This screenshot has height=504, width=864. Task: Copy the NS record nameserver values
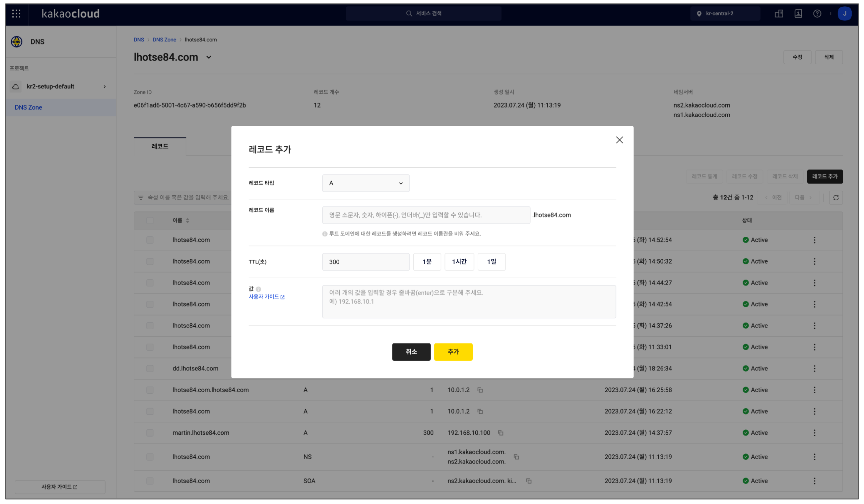coord(516,457)
